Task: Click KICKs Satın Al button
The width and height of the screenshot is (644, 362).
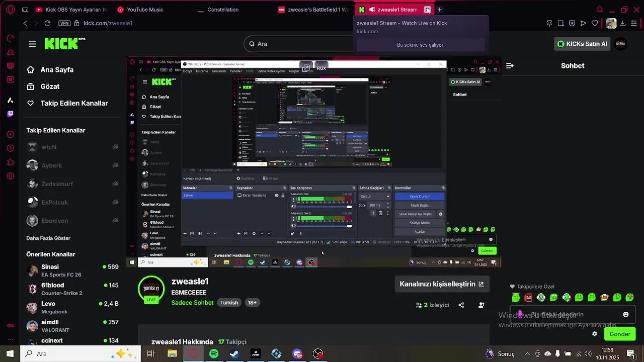Action: coord(582,44)
